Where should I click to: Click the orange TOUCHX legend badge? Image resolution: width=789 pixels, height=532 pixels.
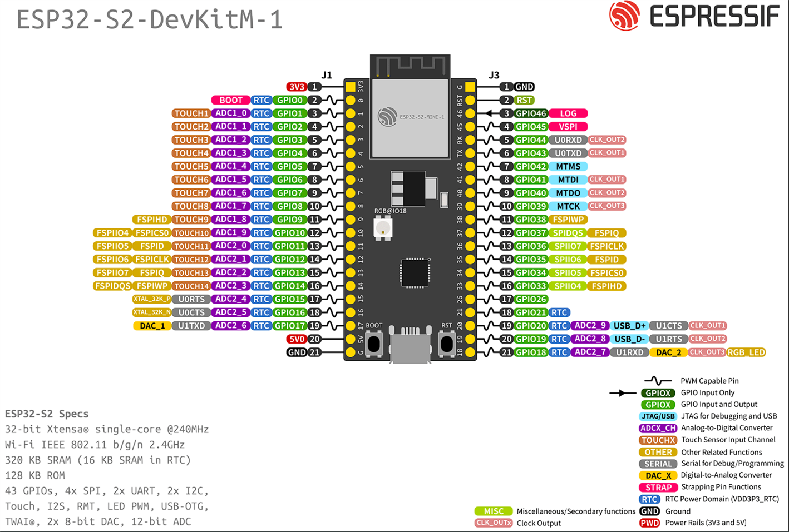pyautogui.click(x=658, y=440)
